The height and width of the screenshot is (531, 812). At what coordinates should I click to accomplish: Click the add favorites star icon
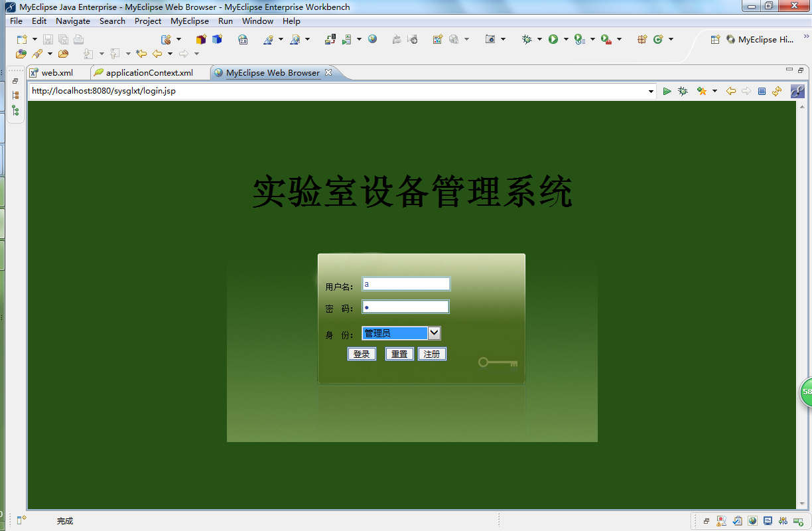click(x=701, y=91)
